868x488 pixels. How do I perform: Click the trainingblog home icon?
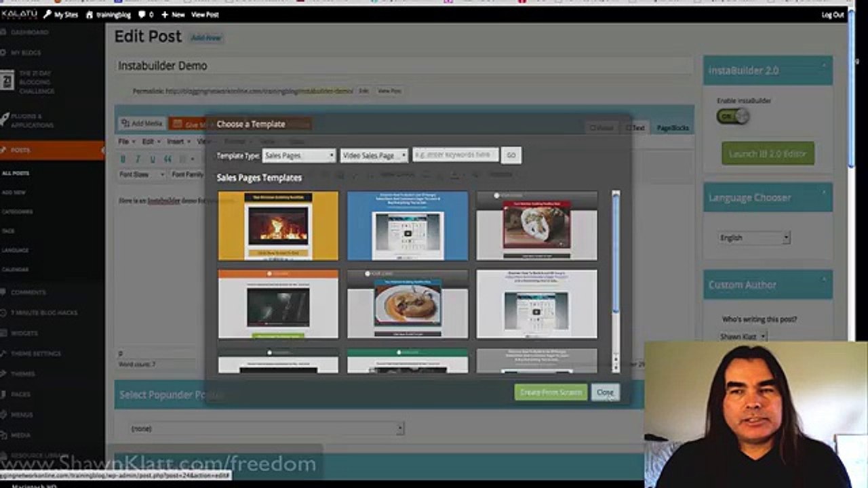click(90, 14)
